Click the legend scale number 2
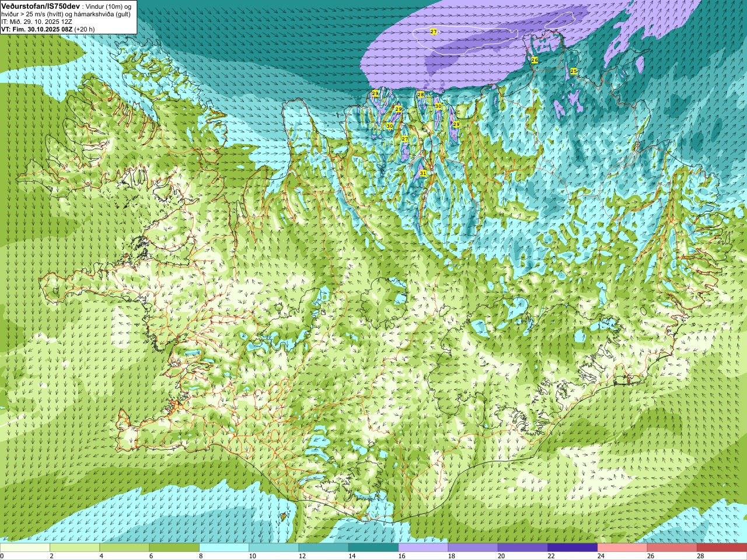747x560 pixels. pos(52,556)
